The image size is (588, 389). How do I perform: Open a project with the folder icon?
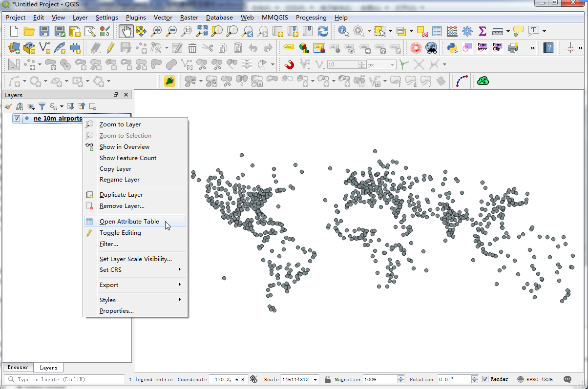(29, 31)
